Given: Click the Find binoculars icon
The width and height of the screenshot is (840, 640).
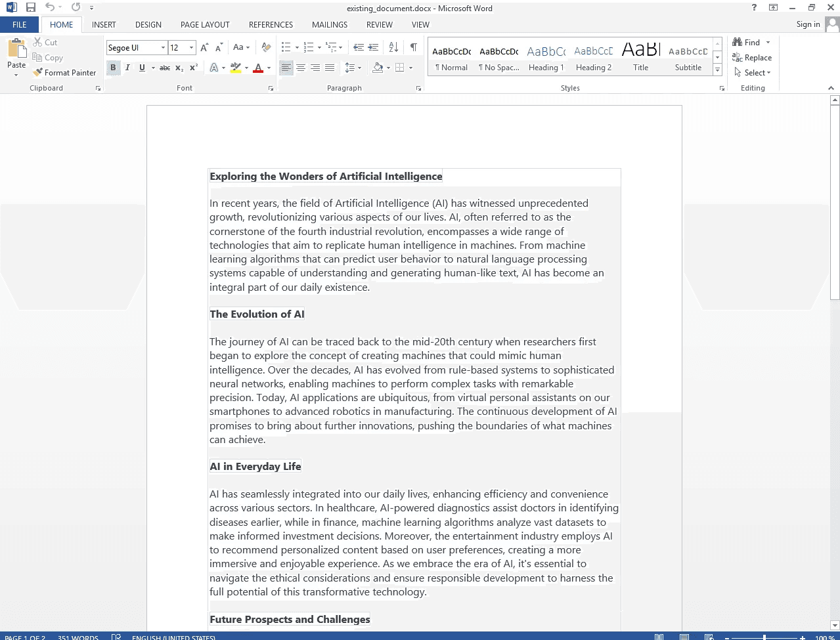Looking at the screenshot, I should [x=738, y=42].
